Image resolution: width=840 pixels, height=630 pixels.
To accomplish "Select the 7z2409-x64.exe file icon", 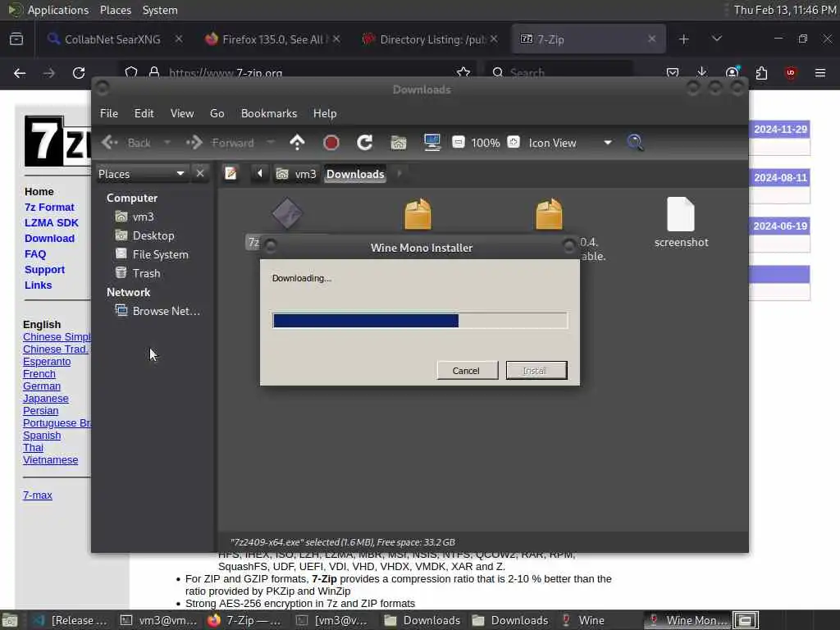I will 287,213.
